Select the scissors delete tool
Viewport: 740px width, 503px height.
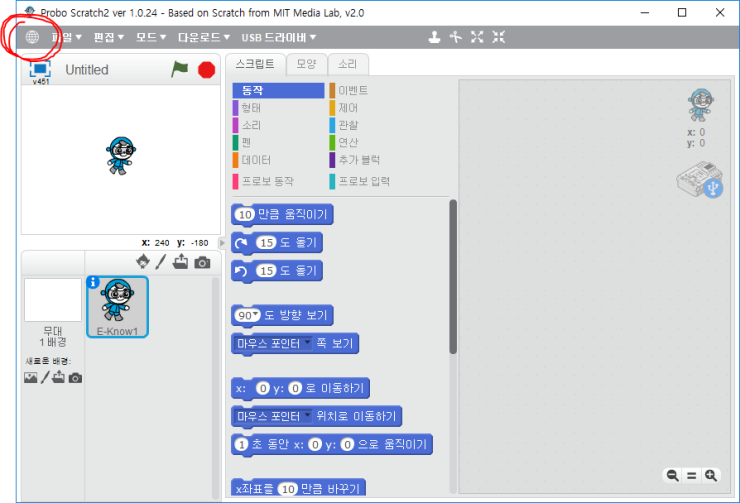(455, 37)
